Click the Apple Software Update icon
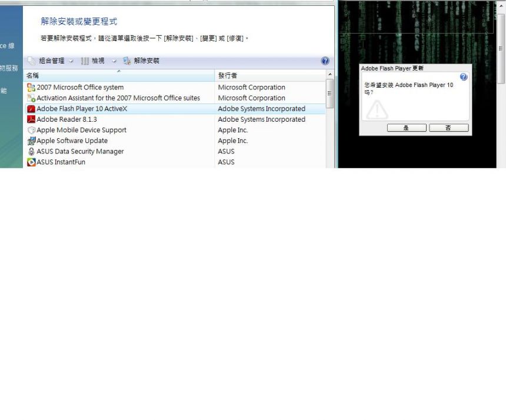 (x=31, y=141)
